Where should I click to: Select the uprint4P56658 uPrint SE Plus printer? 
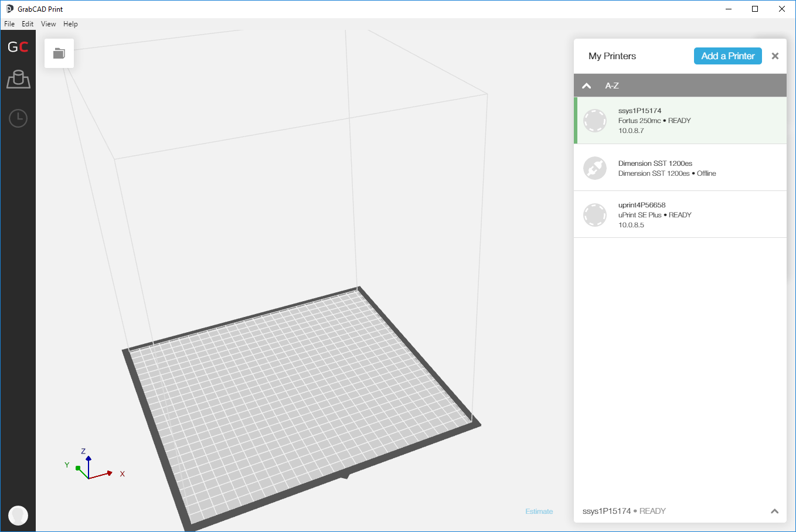tap(680, 214)
